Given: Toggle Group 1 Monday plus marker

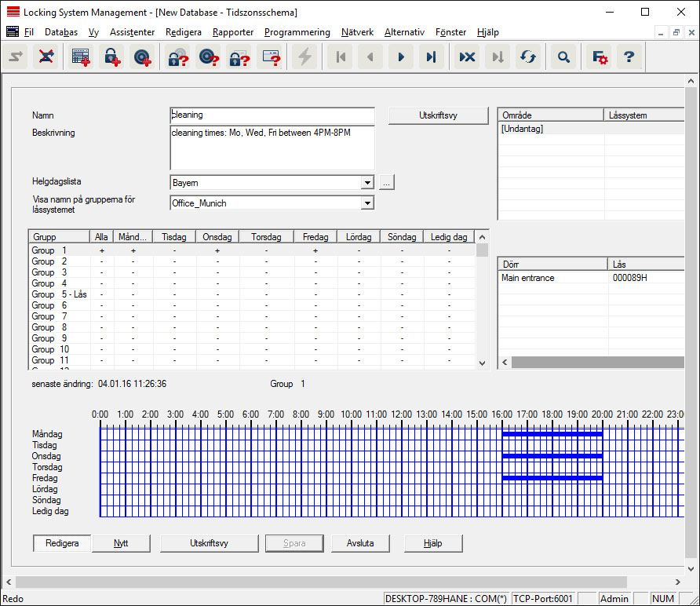Looking at the screenshot, I should point(133,250).
